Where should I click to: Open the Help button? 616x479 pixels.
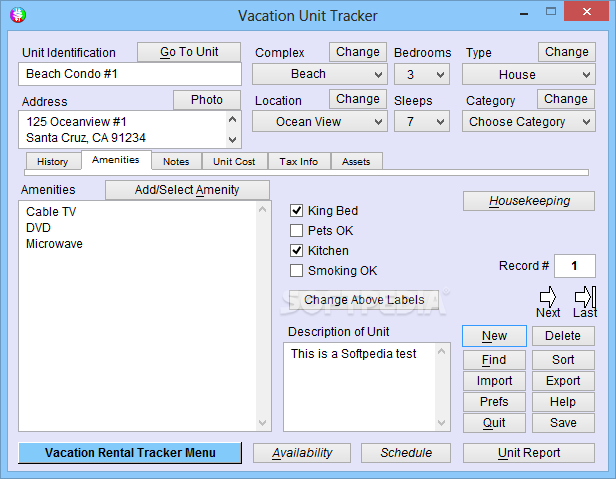tap(563, 402)
